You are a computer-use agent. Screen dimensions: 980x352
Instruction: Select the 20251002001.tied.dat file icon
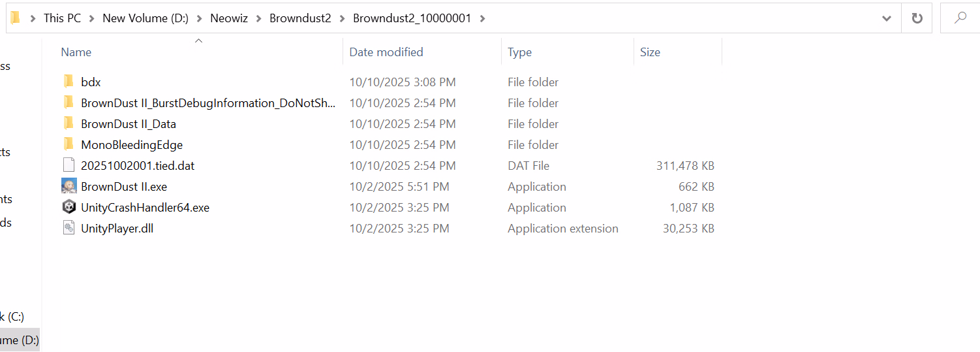click(x=69, y=165)
